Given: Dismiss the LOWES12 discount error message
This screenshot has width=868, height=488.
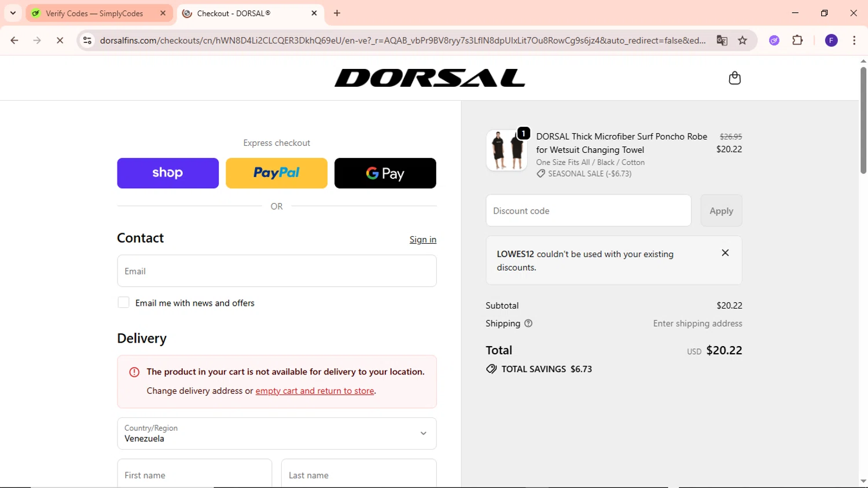Looking at the screenshot, I should [x=725, y=253].
